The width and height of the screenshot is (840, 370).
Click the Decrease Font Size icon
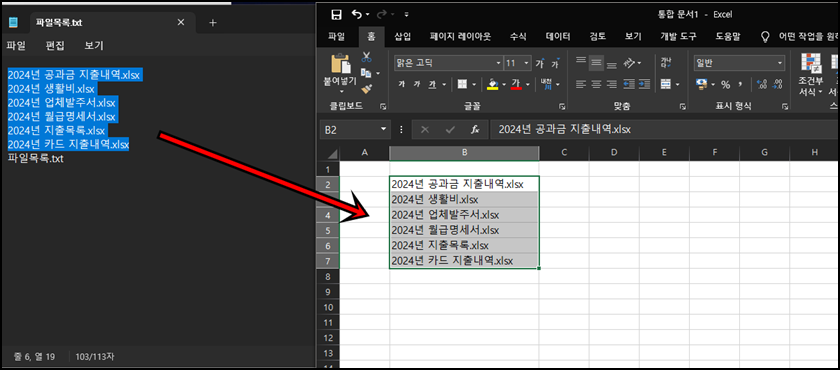(x=555, y=63)
